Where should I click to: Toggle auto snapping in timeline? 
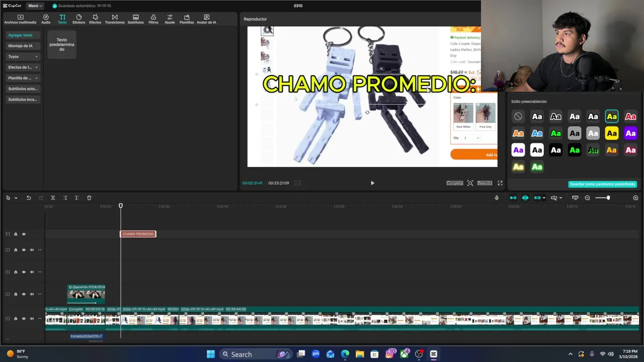[x=525, y=198]
